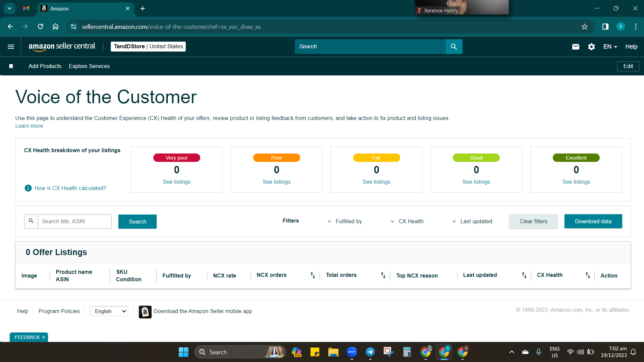Click the magnifier button in header search
Screen dimensions: 644x362
pos(454,47)
